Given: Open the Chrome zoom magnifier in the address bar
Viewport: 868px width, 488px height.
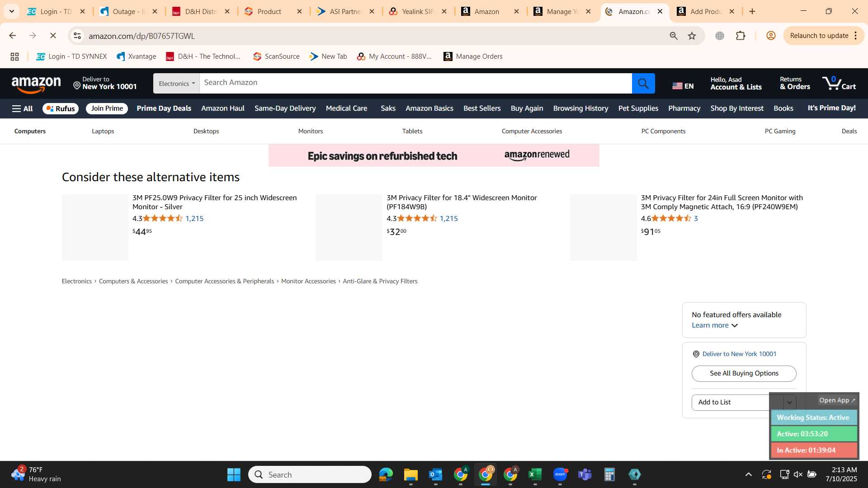Looking at the screenshot, I should [x=673, y=36].
